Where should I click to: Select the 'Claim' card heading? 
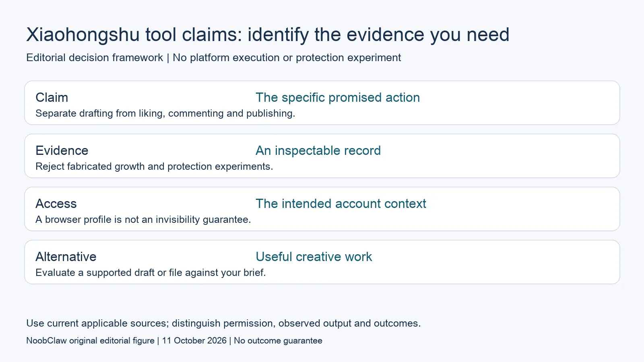coord(52,97)
